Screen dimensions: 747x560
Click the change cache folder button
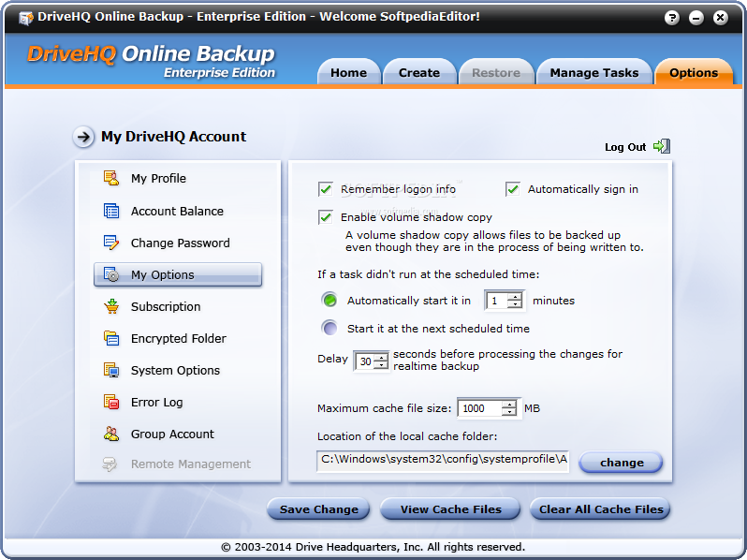pyautogui.click(x=621, y=463)
